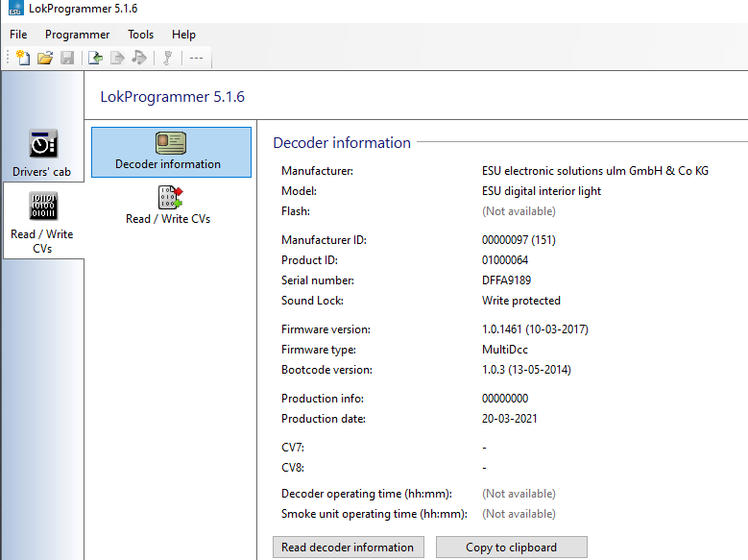Open the Programmer menu
This screenshot has width=748, height=560.
(x=77, y=35)
